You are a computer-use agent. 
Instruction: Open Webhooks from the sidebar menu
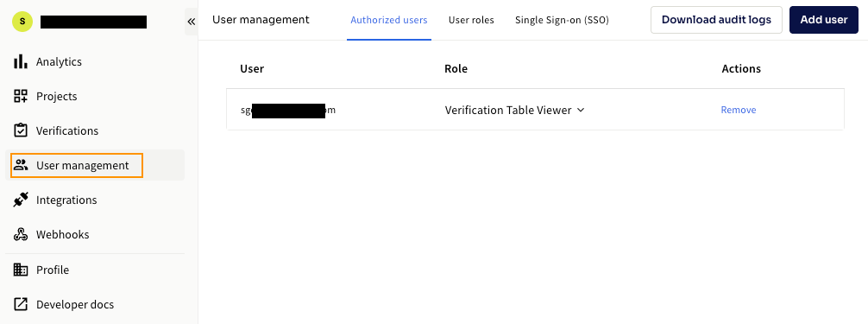62,234
